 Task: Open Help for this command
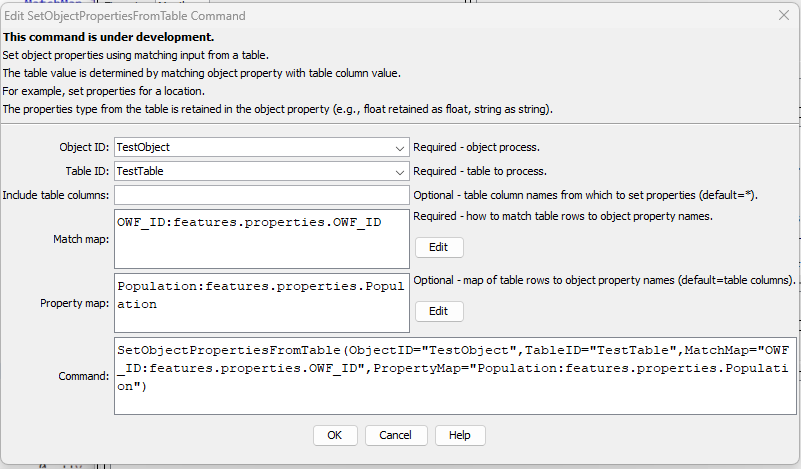click(460, 435)
